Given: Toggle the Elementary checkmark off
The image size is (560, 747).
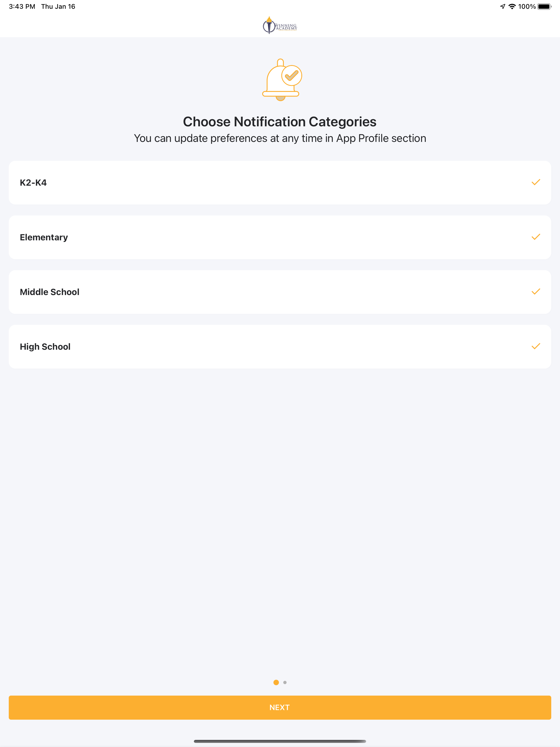Looking at the screenshot, I should click(x=536, y=237).
